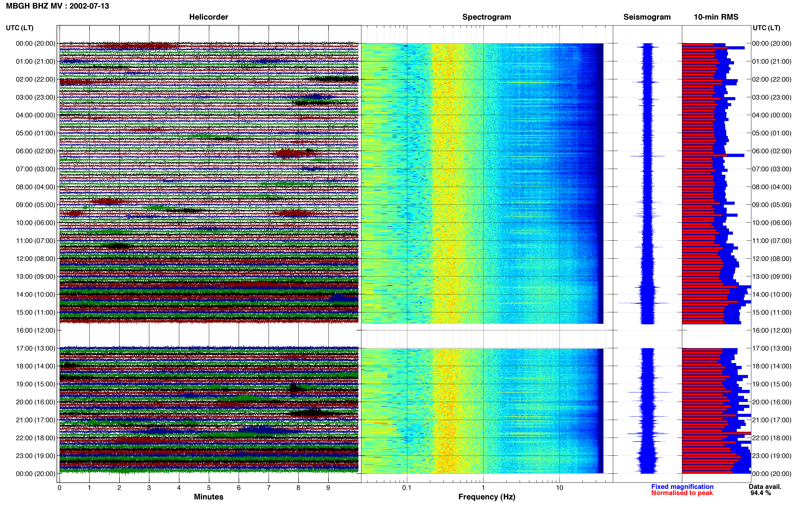This screenshot has width=812, height=508.
Task: Click the '23:00 (19:00)' label on the RMS axis
Action: click(772, 456)
